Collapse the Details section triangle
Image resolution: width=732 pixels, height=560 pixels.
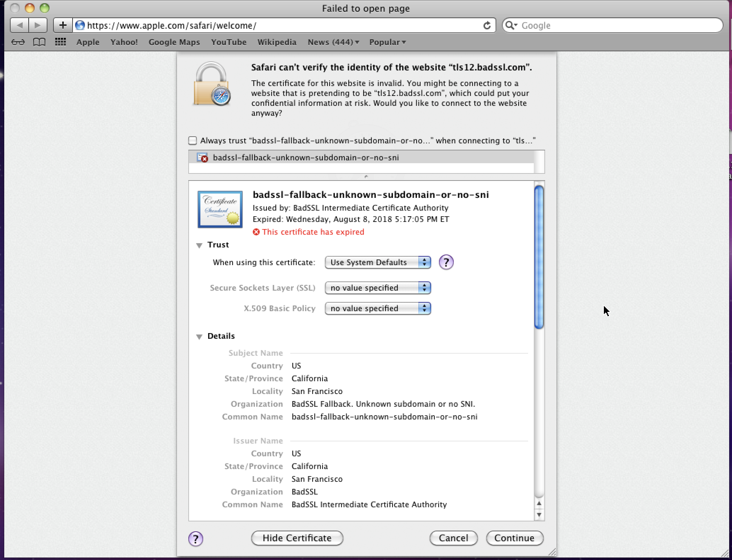(199, 336)
